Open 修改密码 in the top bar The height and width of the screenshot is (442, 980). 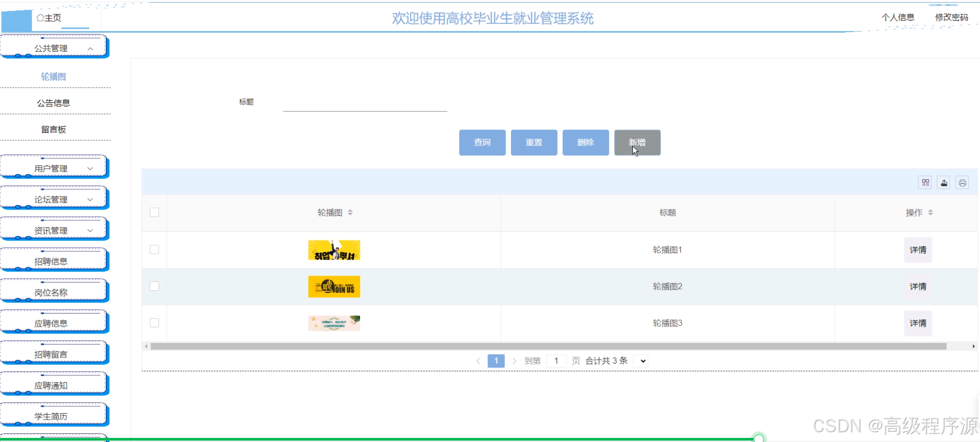click(952, 17)
